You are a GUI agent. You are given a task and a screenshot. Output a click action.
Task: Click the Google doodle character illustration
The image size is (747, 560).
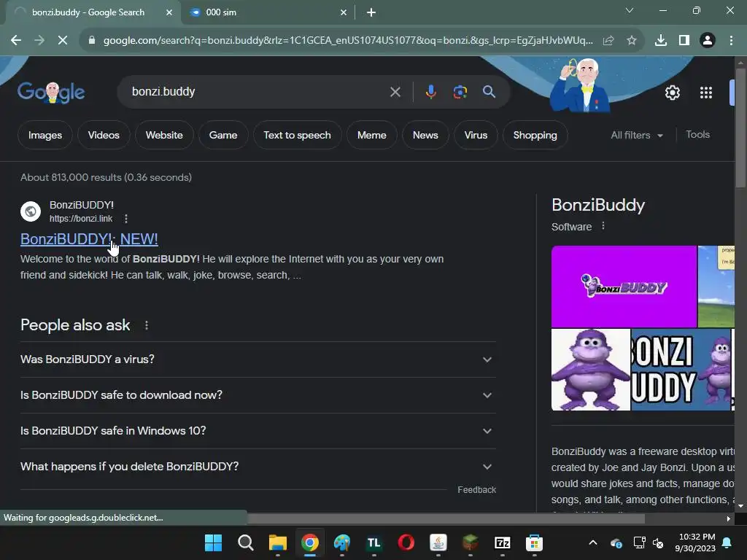[x=580, y=85]
